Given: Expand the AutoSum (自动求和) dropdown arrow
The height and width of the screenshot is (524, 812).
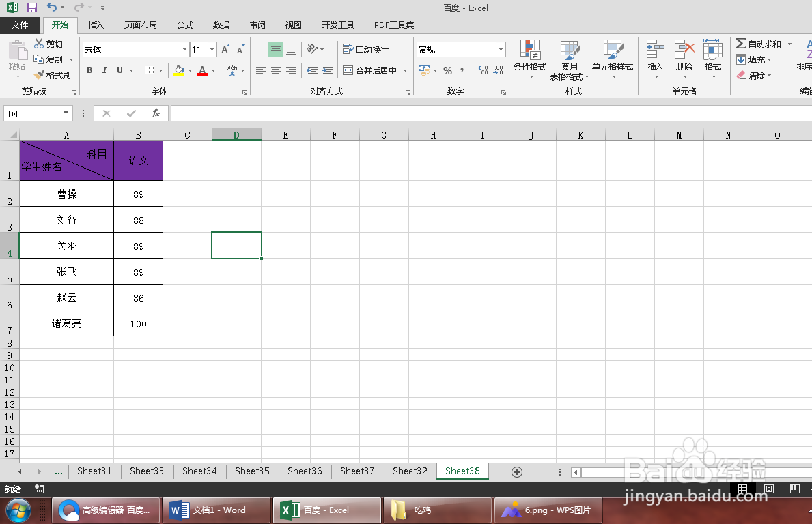Looking at the screenshot, I should pos(789,44).
